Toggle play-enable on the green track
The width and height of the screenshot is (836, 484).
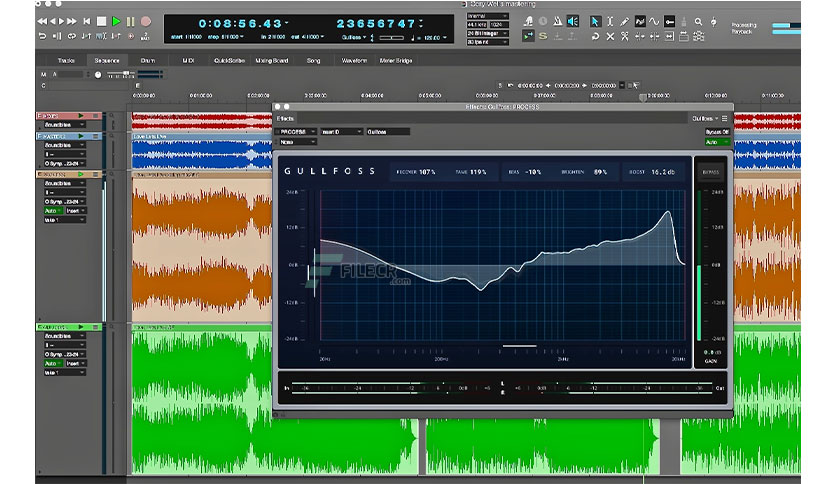coord(81,327)
